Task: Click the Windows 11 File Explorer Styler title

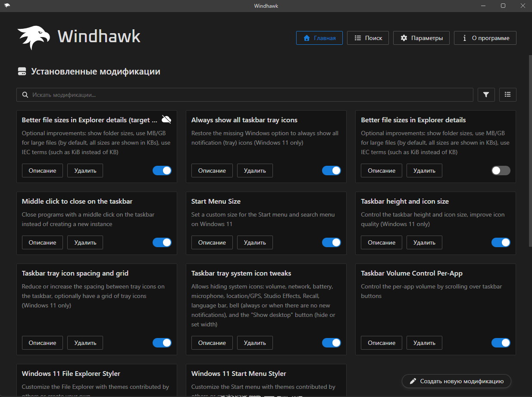Action: tap(71, 374)
